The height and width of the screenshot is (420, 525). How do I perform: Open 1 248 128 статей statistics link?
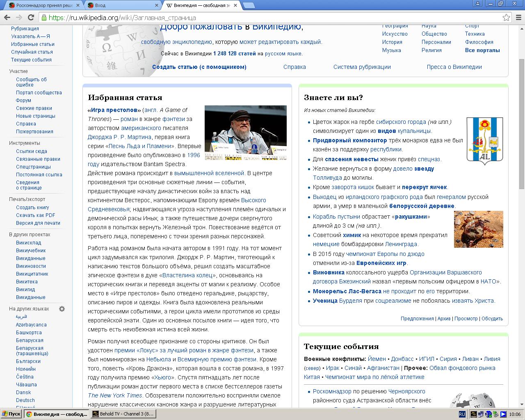click(235, 54)
